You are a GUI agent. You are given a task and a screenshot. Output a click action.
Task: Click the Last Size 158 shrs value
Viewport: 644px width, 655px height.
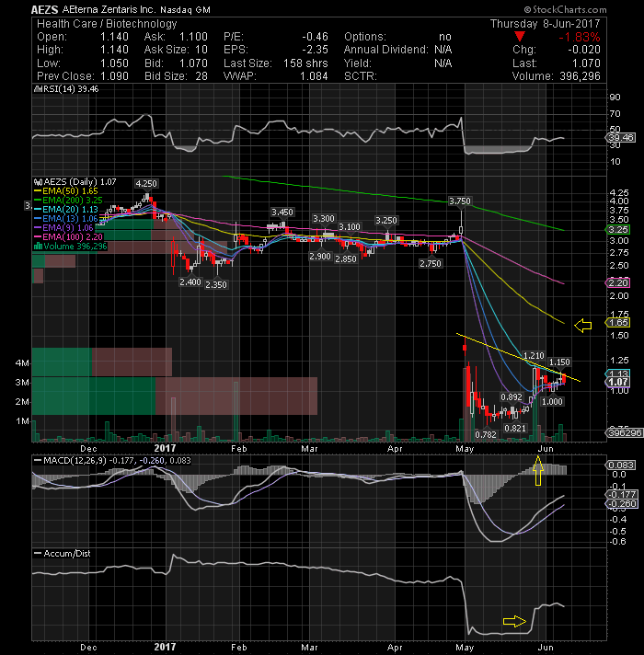tap(305, 63)
